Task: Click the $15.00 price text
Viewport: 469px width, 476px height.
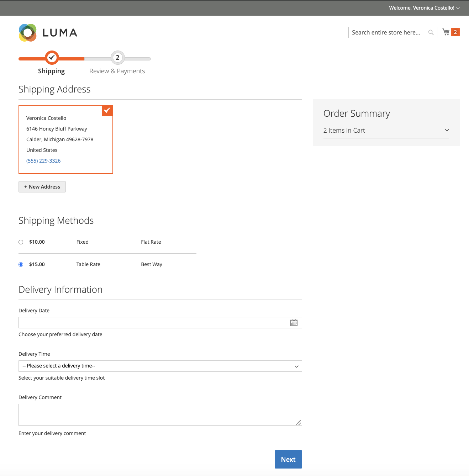Action: tap(37, 264)
